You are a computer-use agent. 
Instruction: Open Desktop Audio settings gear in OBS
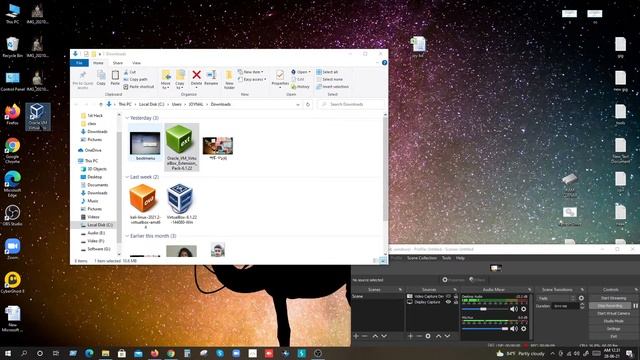524,309
